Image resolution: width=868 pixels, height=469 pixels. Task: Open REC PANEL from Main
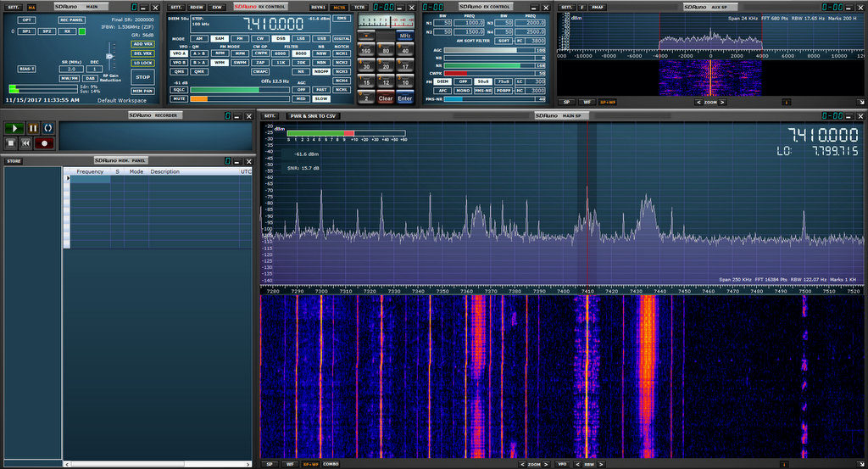tap(71, 20)
